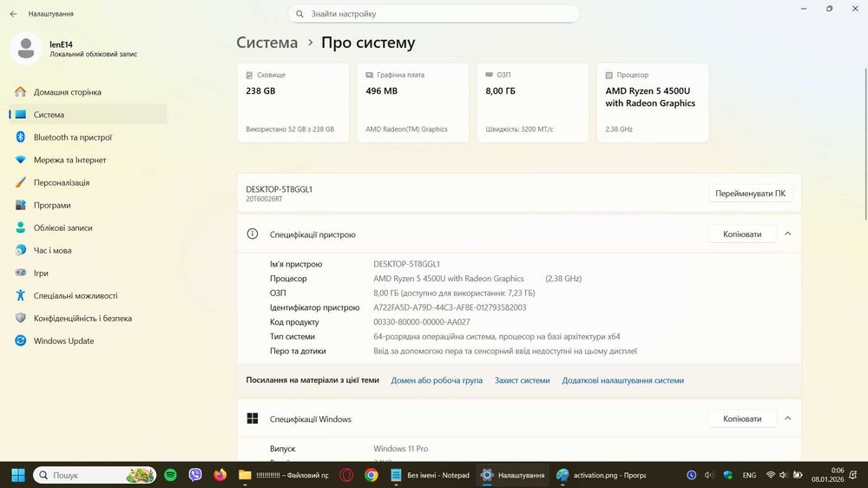Open the Windows Security tray icon

click(x=728, y=475)
